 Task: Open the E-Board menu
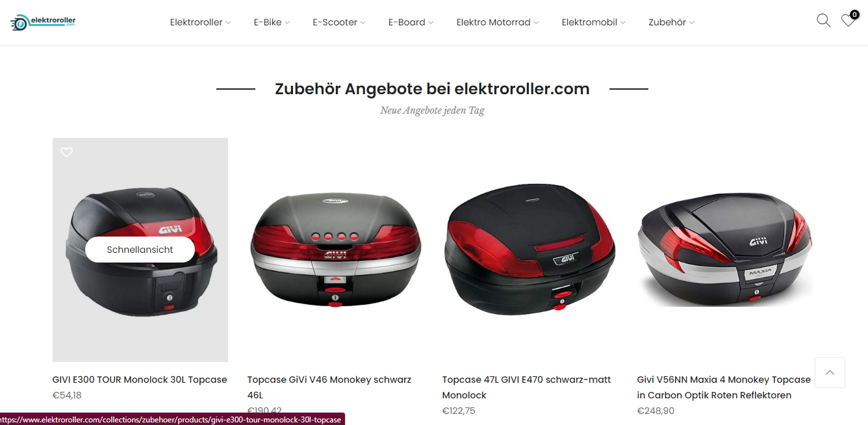[x=411, y=22]
